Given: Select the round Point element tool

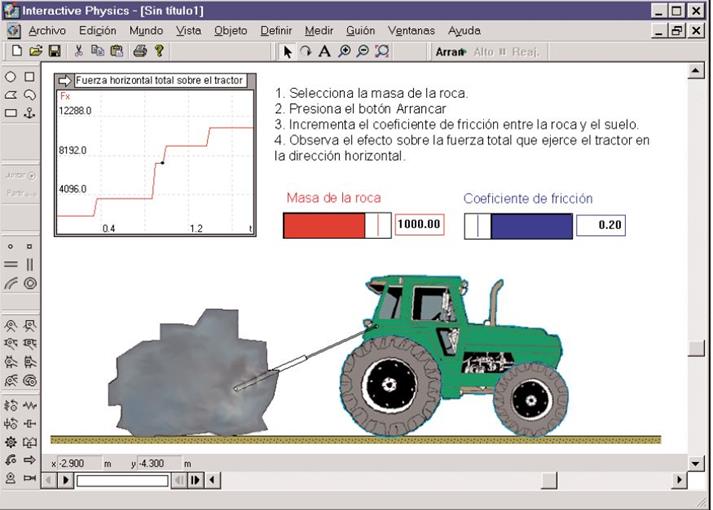Looking at the screenshot, I should 10,246.
